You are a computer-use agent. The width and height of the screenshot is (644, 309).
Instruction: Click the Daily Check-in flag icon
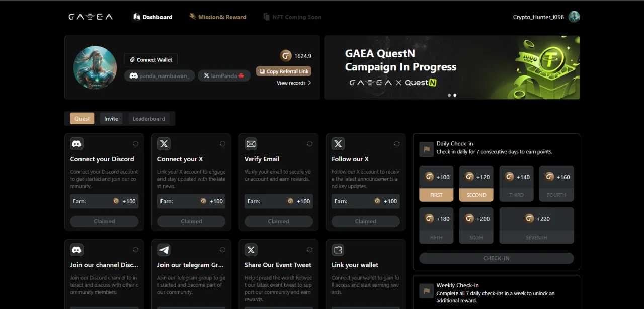(x=427, y=149)
